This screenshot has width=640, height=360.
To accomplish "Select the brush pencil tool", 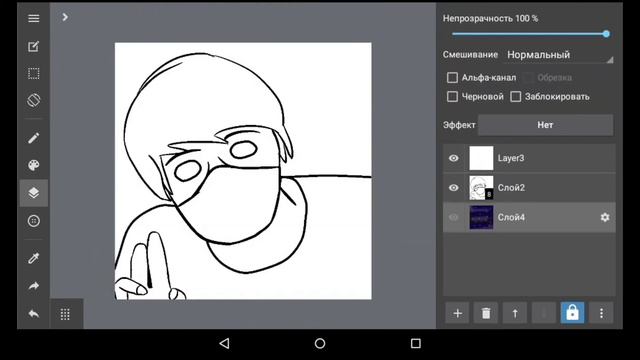I will click(34, 138).
